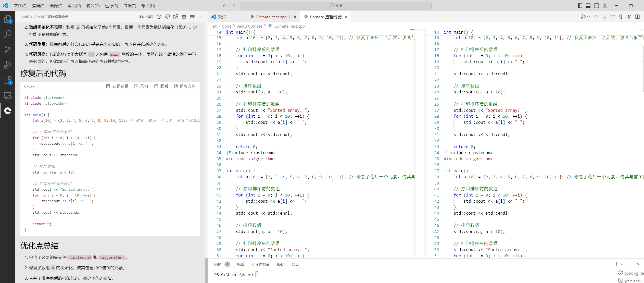644x283 pixels.
Task: Open the 选择(S) menu
Action: pos(56,6)
